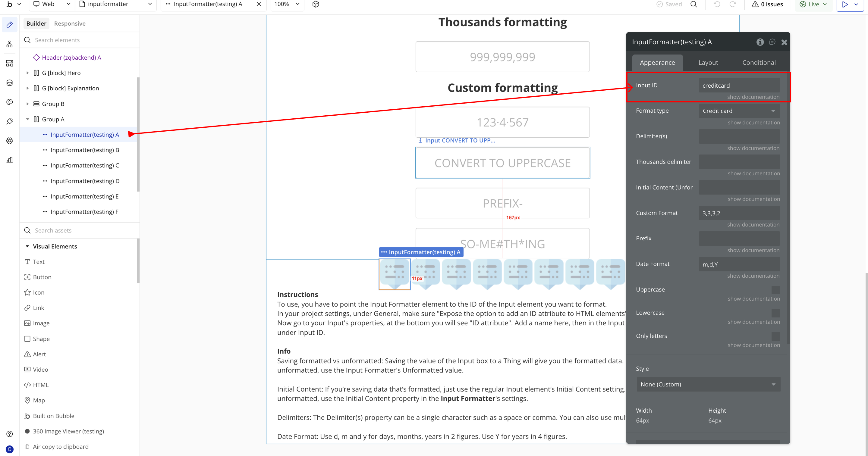Click the 3D cube icon in top bar
This screenshot has width=868, height=456.
[316, 5]
